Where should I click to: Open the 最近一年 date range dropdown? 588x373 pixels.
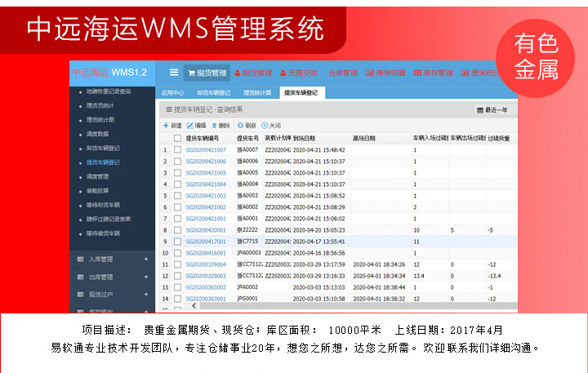click(x=491, y=109)
